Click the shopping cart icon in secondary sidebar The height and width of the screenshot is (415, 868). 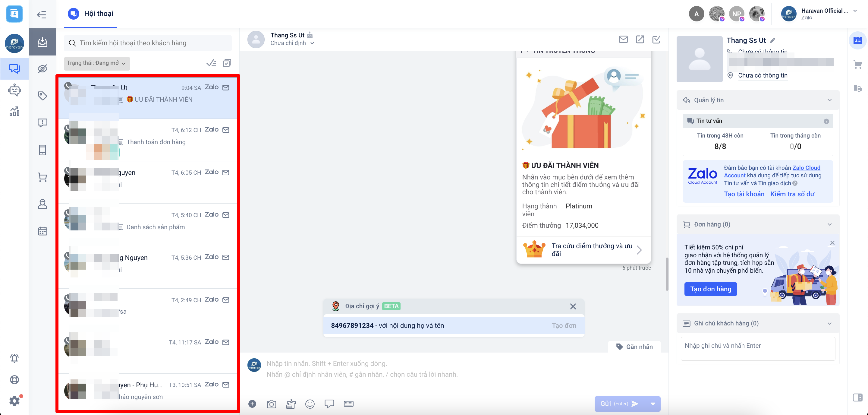pyautogui.click(x=42, y=177)
